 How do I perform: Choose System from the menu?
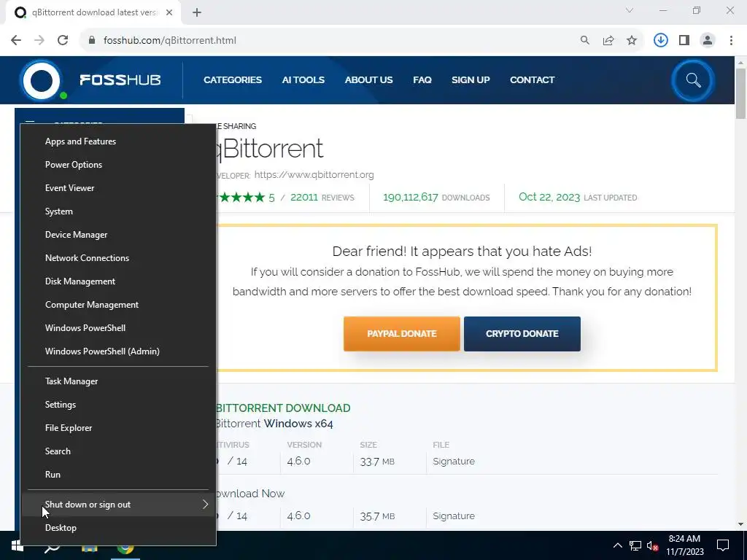tap(118, 211)
